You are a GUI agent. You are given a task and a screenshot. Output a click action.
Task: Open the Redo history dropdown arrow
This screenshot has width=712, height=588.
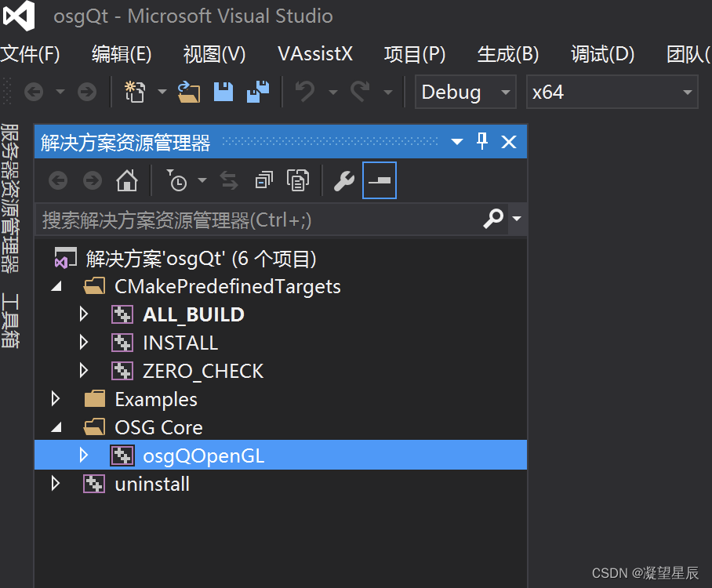(x=388, y=93)
